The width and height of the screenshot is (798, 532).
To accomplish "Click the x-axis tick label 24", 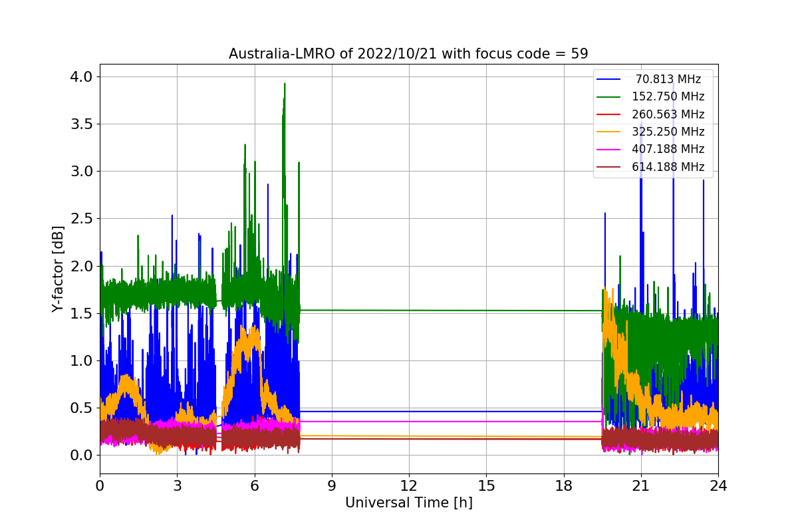I will (718, 485).
